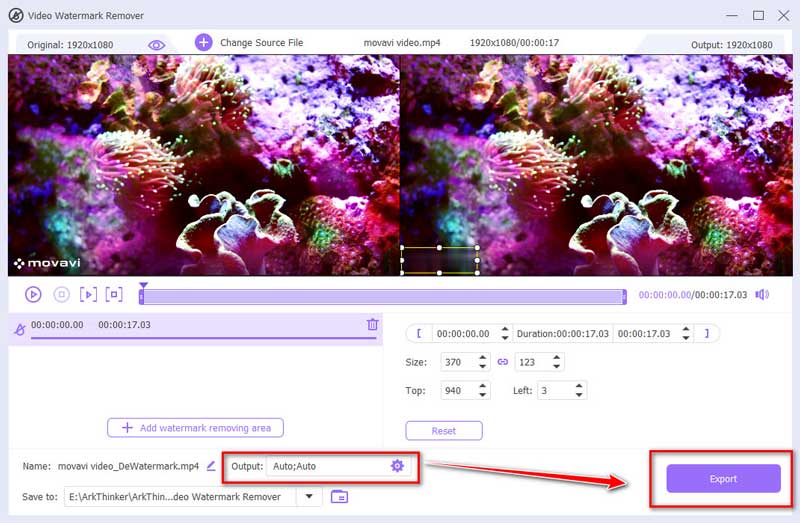This screenshot has height=523, width=800.
Task: Increase the Top value with the up arrow
Action: point(483,386)
